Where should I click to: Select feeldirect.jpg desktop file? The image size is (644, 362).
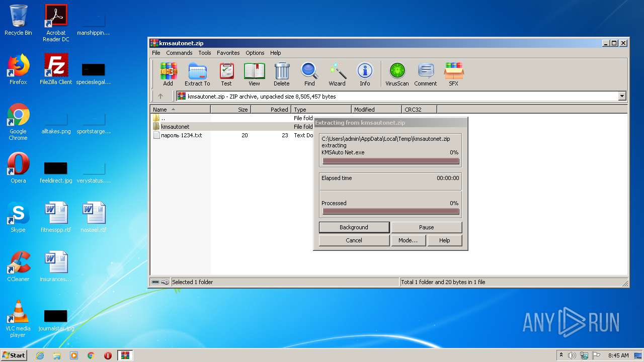pyautogui.click(x=56, y=173)
